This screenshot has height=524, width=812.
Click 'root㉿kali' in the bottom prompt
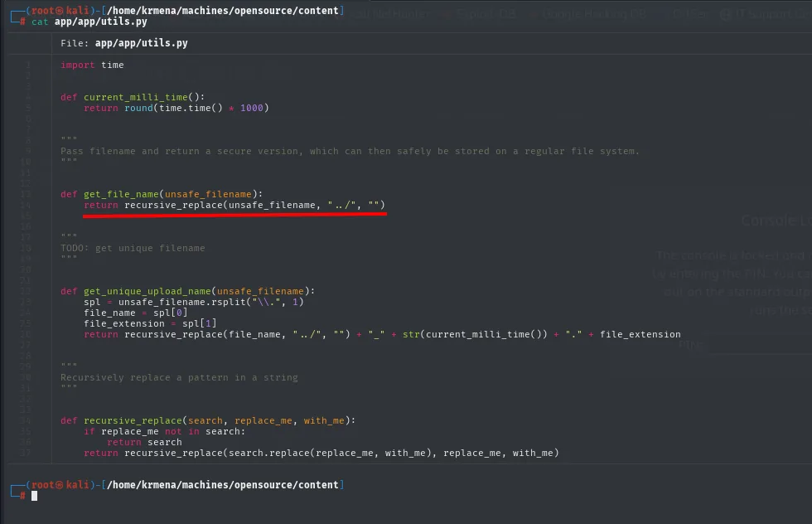pos(60,484)
